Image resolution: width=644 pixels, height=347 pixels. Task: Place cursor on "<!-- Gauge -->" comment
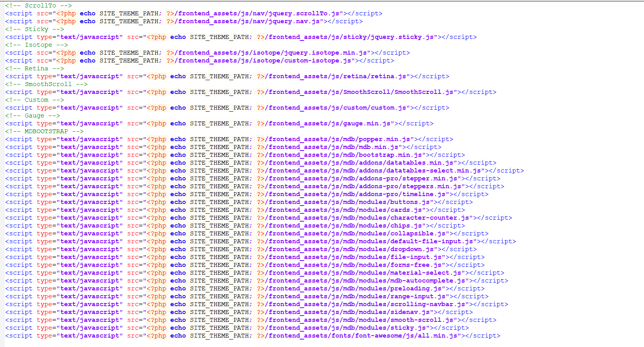coord(33,116)
